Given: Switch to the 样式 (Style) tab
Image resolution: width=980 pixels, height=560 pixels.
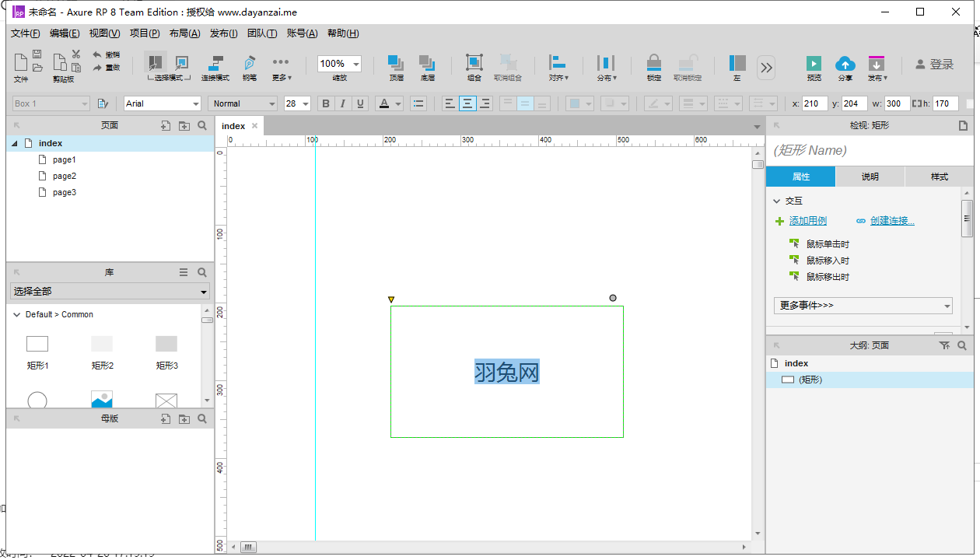Looking at the screenshot, I should click(x=940, y=177).
